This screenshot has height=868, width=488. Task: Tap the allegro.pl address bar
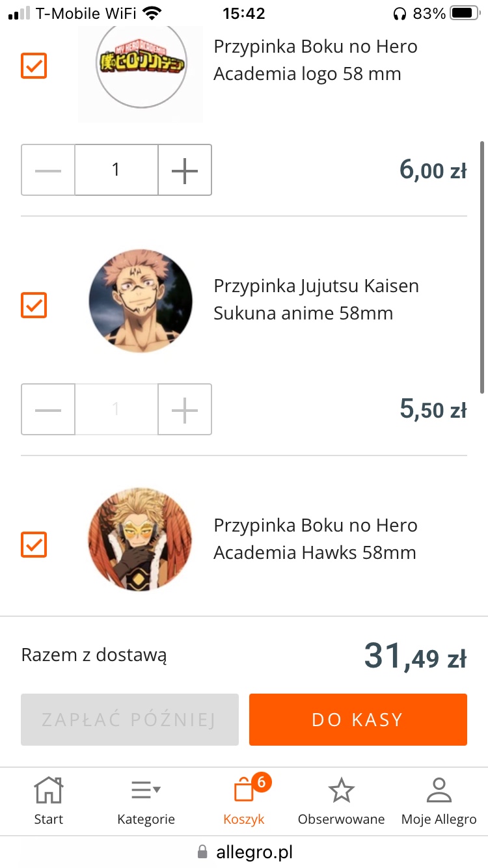click(x=244, y=852)
